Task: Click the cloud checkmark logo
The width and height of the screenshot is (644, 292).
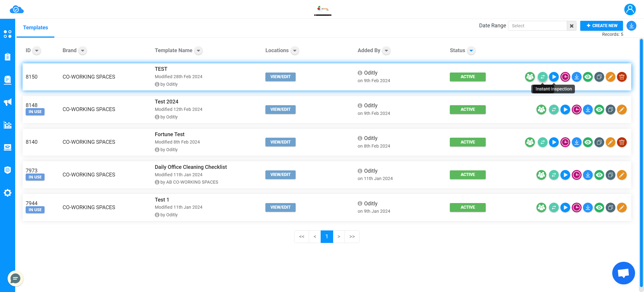Action: [17, 9]
